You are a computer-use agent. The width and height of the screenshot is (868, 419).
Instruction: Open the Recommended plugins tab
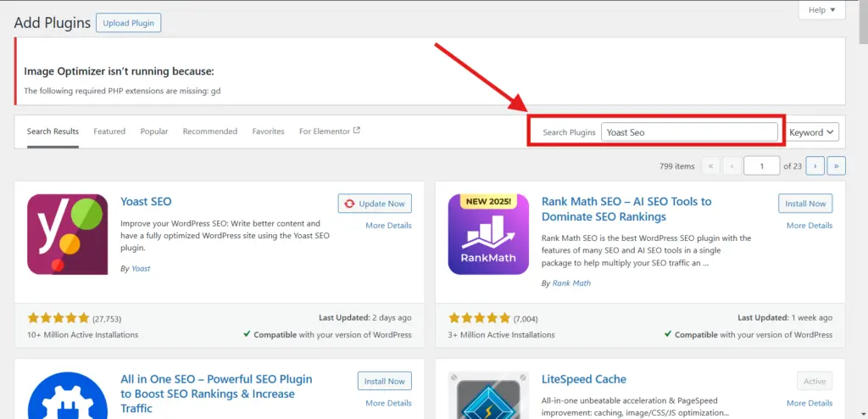tap(210, 131)
